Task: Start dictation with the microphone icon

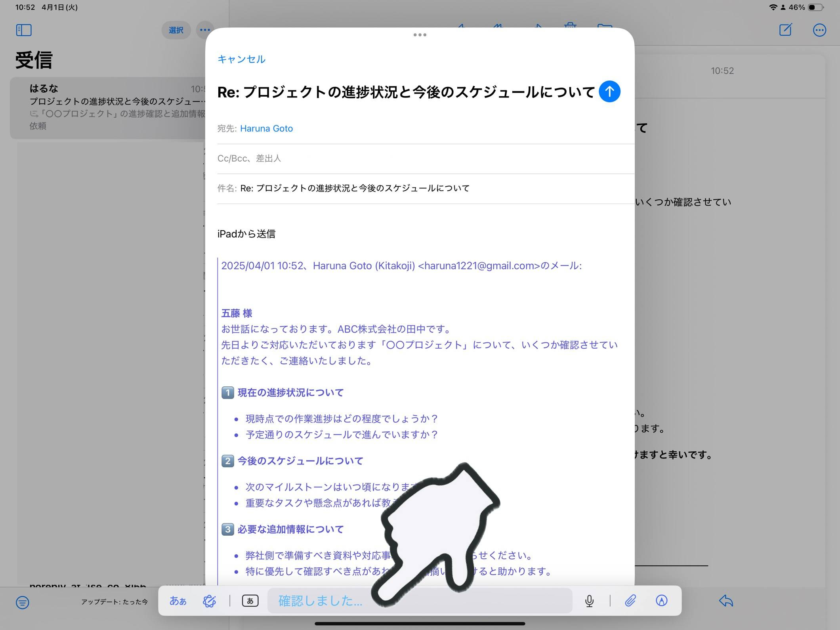Action: point(589,601)
